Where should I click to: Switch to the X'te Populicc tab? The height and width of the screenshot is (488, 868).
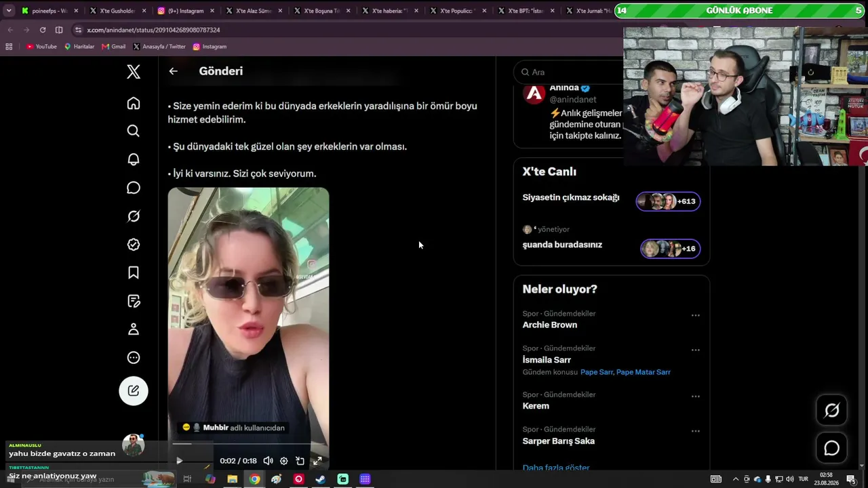pyautogui.click(x=457, y=11)
